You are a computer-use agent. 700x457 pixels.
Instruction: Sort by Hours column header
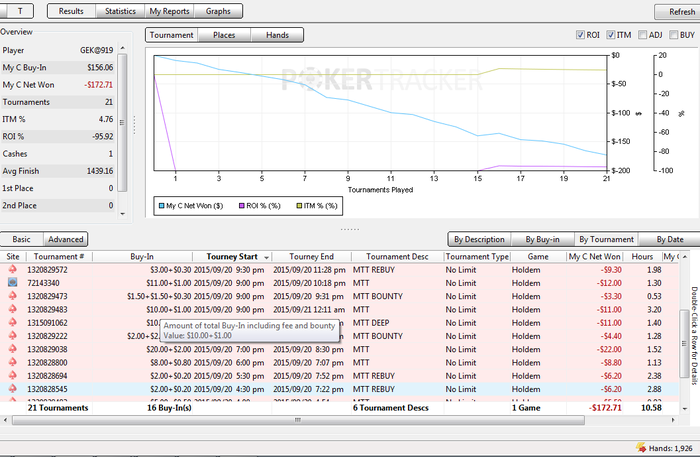(x=642, y=257)
